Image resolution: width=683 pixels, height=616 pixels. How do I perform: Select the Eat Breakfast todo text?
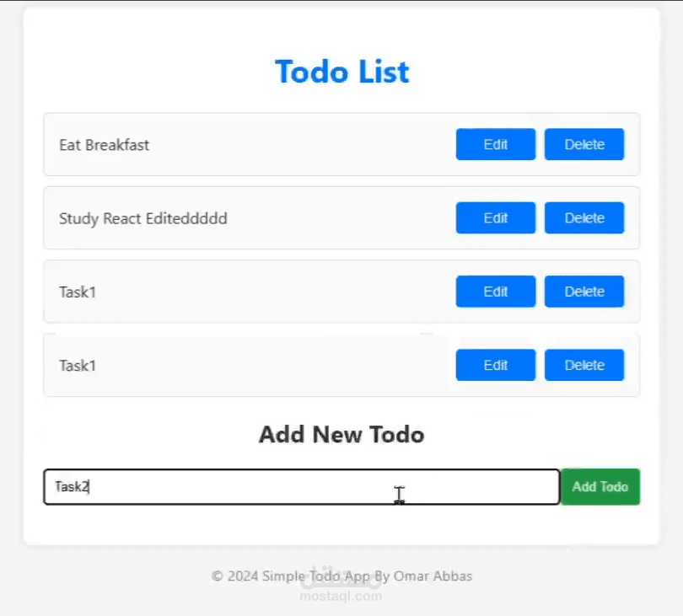[x=103, y=144]
